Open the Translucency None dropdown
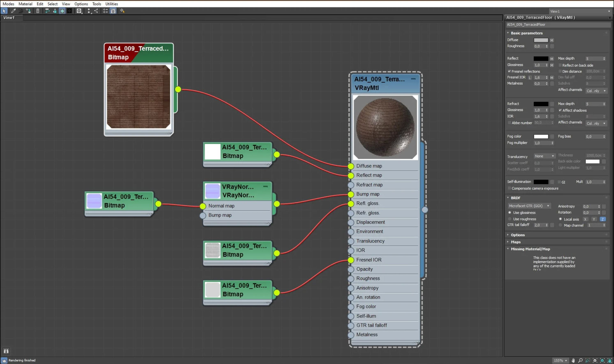The image size is (614, 364). 544,156
